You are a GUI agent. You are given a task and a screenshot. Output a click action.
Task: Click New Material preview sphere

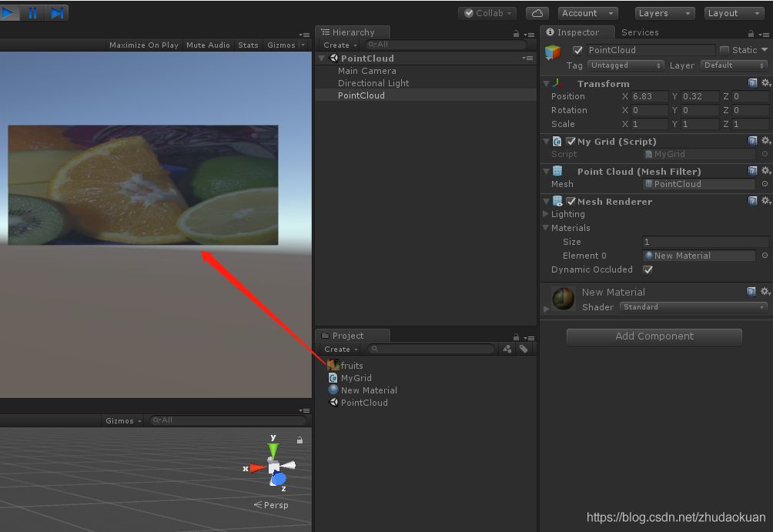[564, 298]
